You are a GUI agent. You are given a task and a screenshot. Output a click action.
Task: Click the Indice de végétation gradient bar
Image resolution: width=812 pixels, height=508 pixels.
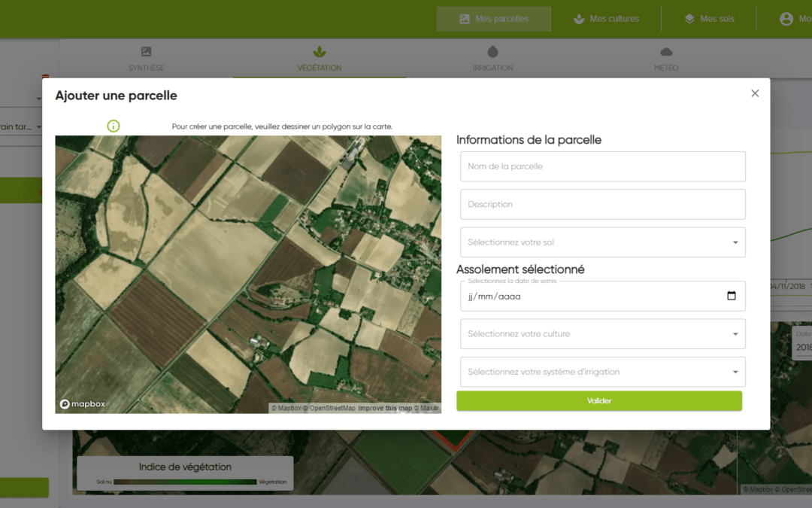tap(185, 482)
